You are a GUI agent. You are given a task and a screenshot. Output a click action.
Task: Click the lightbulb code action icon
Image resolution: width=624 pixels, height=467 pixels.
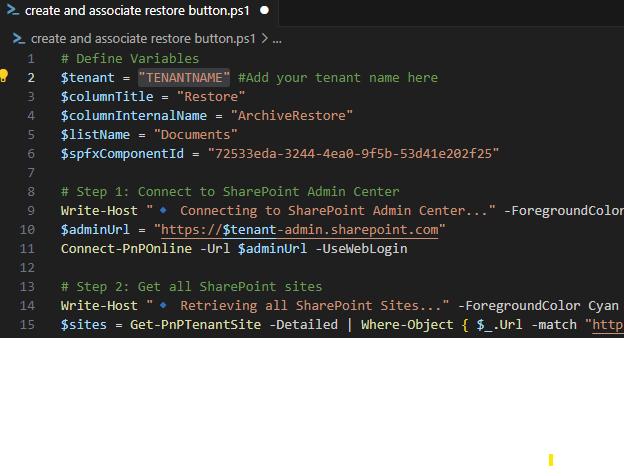pyautogui.click(x=5, y=76)
